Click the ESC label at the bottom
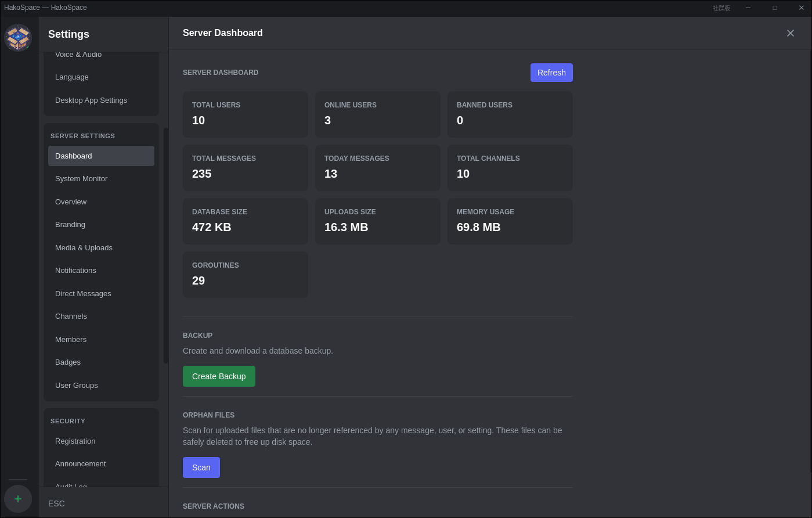 pyautogui.click(x=56, y=503)
